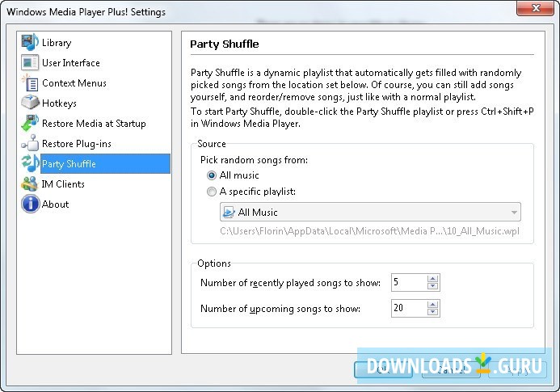Viewport: 560px width, 392px height.
Task: Increase recently played songs count
Action: point(433,279)
